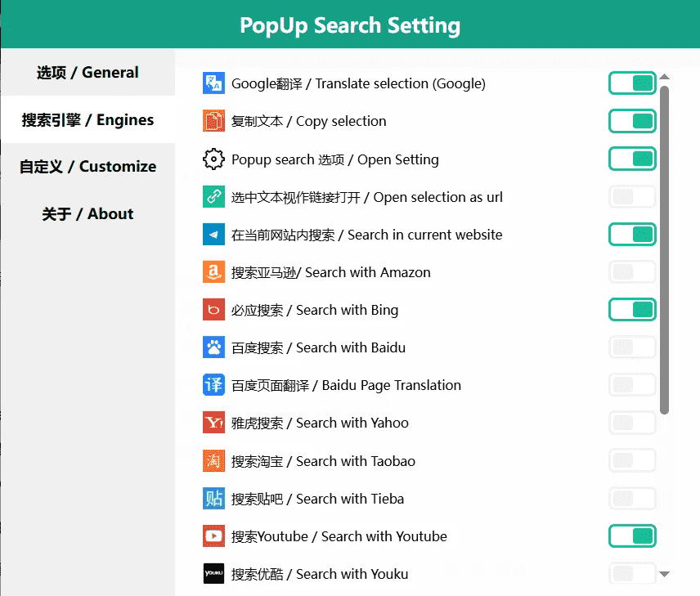Screen dimensions: 700x596
Task: Enable Search with Yahoo toggle
Action: click(632, 423)
